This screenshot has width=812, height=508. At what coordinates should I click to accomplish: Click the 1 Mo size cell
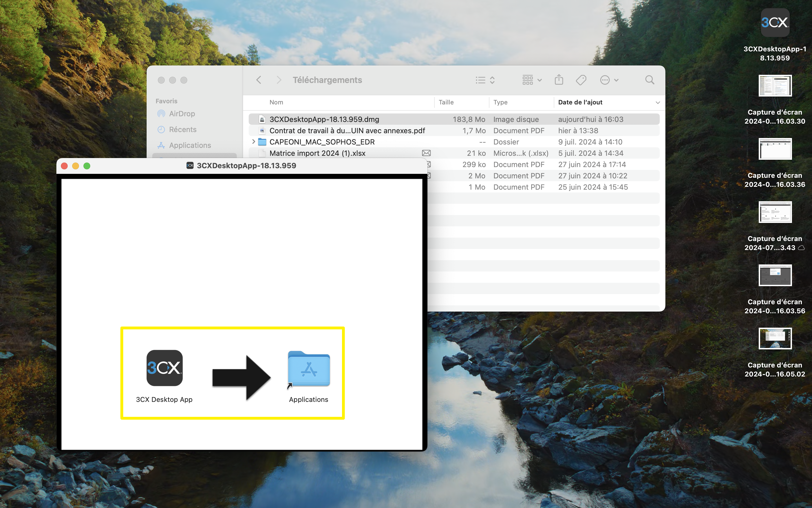[477, 187]
